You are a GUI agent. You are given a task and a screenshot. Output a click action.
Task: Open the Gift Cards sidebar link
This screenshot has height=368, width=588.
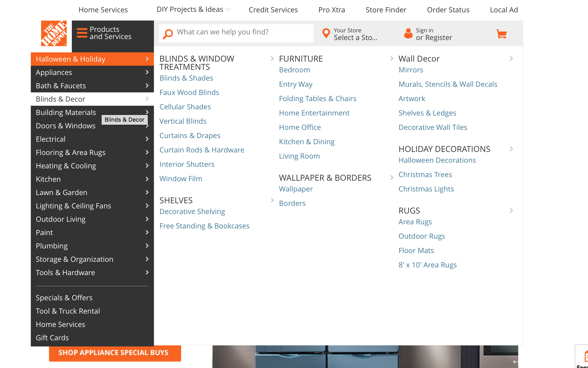click(52, 338)
